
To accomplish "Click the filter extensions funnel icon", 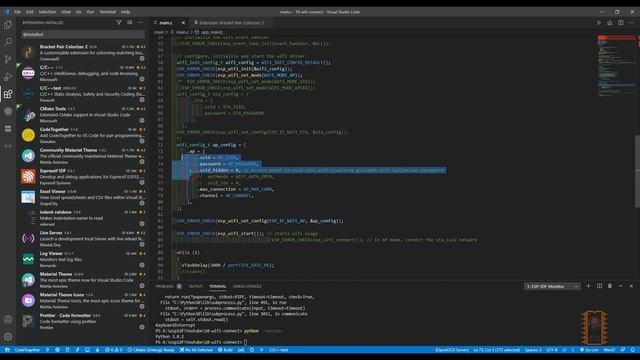I will [x=119, y=22].
